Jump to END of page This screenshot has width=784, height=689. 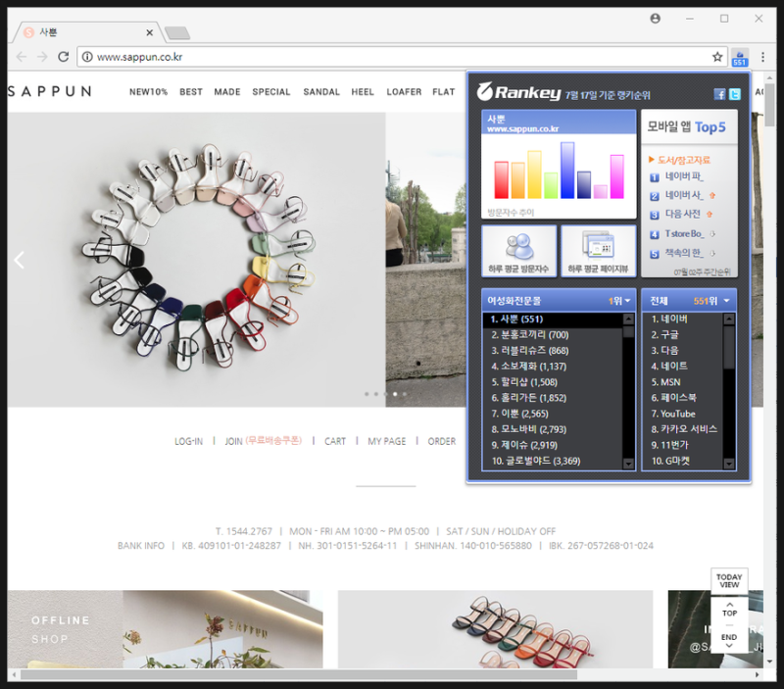(x=729, y=641)
